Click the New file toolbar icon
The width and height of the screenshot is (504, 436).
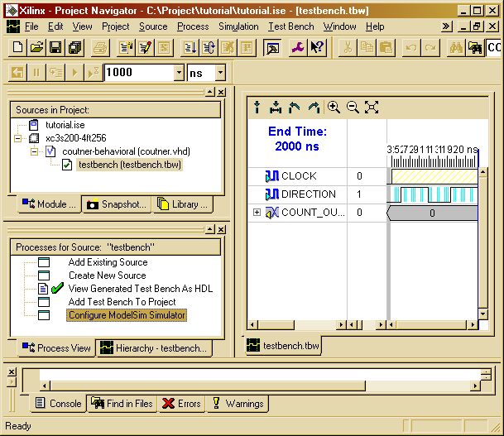(17, 47)
